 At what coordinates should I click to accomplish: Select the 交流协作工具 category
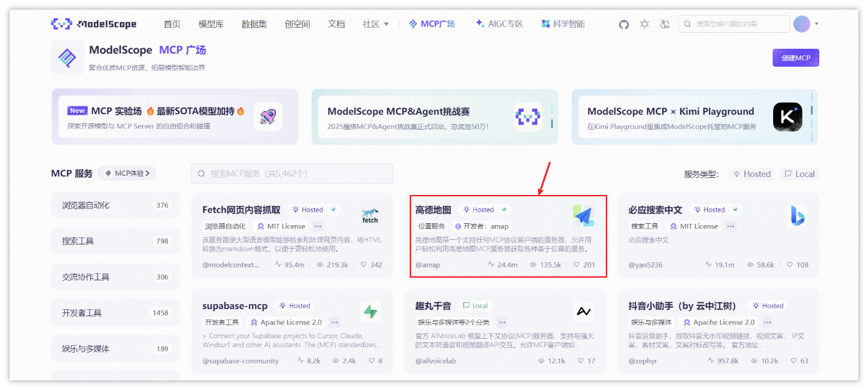115,277
